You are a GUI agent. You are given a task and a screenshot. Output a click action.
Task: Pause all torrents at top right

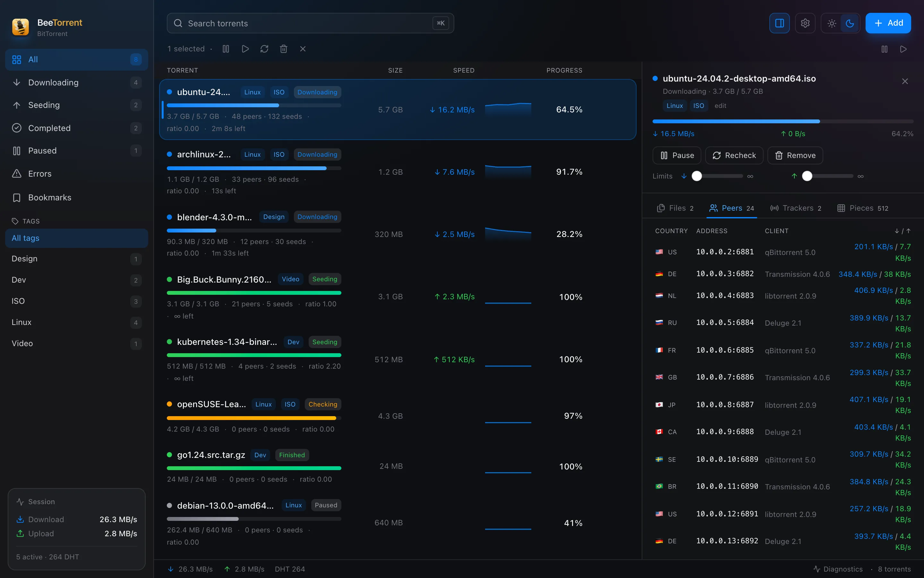(x=884, y=49)
